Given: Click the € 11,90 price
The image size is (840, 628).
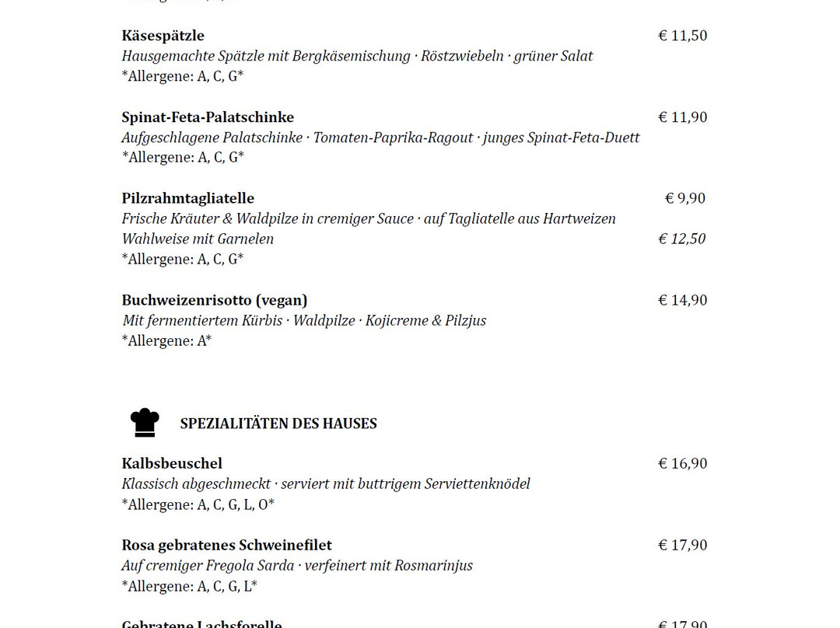Looking at the screenshot, I should tap(682, 117).
